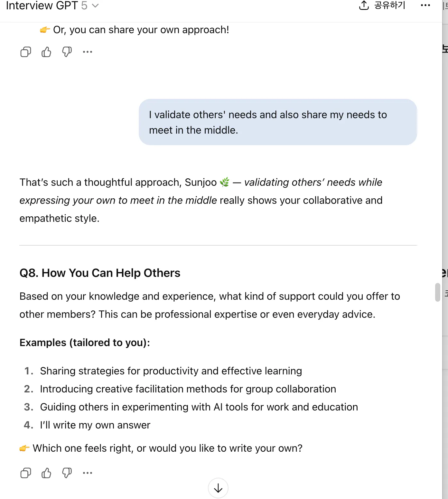Click the user message bubble about validating needs

click(278, 122)
